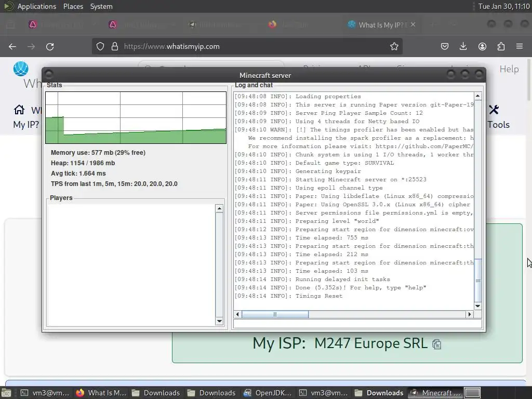The height and width of the screenshot is (399, 532).
Task: Select 'Timings Reset' log line
Action: pyautogui.click(x=288, y=296)
